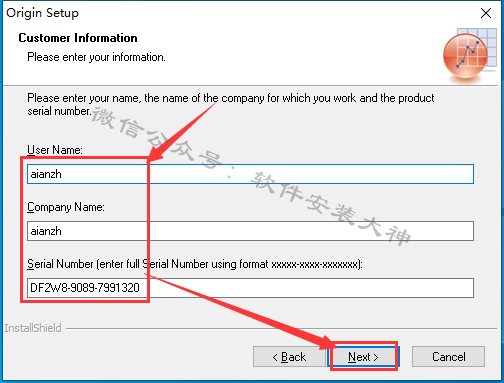
Task: Click the Next button
Action: point(363,357)
